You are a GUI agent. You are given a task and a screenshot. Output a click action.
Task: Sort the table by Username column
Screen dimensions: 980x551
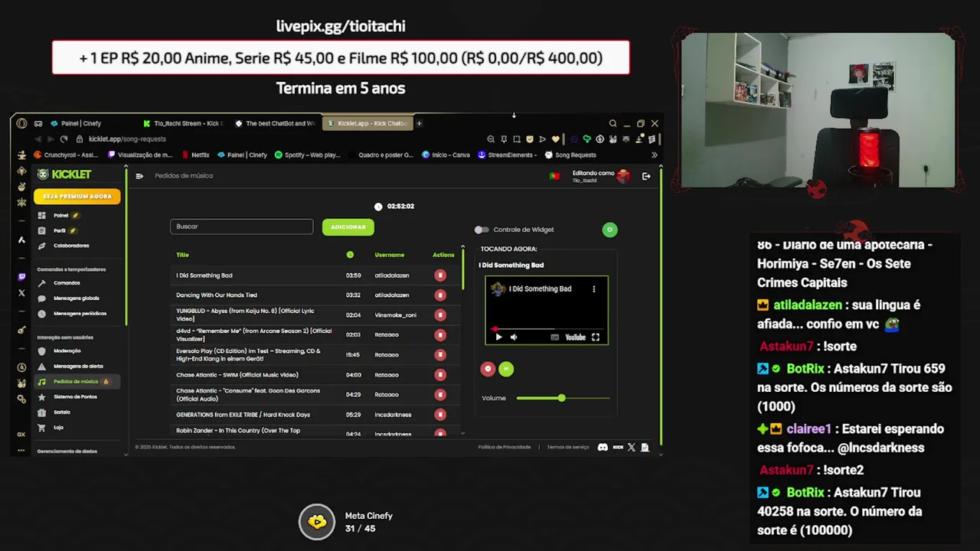pyautogui.click(x=390, y=255)
